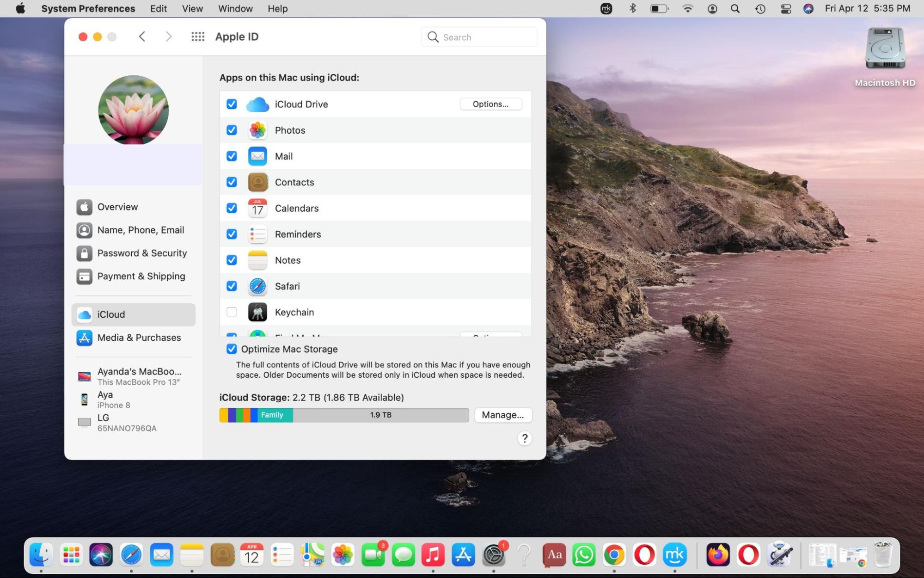The height and width of the screenshot is (578, 924).
Task: Open Launchpad from the Dock
Action: (71, 554)
